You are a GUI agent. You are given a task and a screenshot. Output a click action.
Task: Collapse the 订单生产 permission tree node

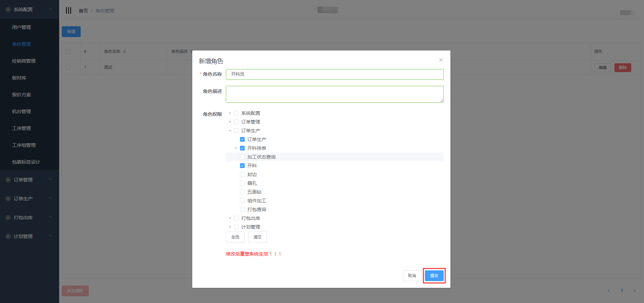point(230,131)
